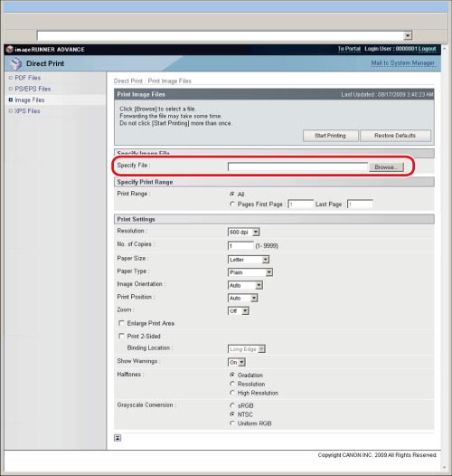Image resolution: width=452 pixels, height=476 pixels.
Task: Click the imageRUNNER ADVANCE logo icon
Action: coord(10,49)
